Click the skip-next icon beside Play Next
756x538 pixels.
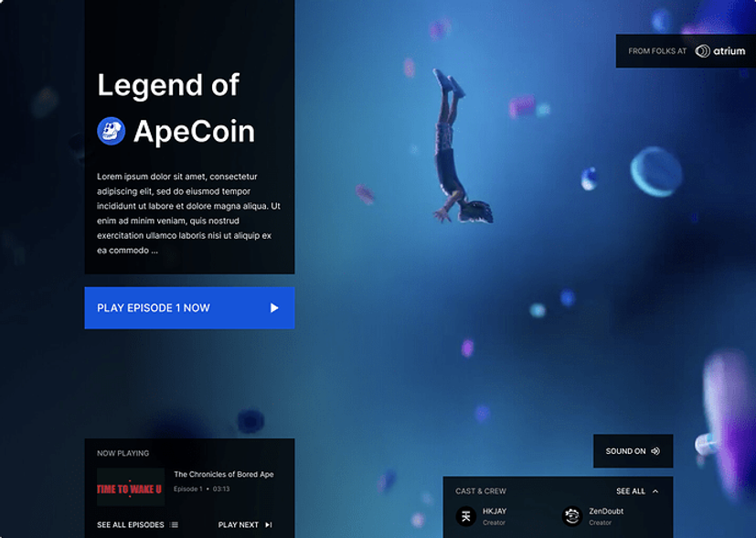[269, 524]
